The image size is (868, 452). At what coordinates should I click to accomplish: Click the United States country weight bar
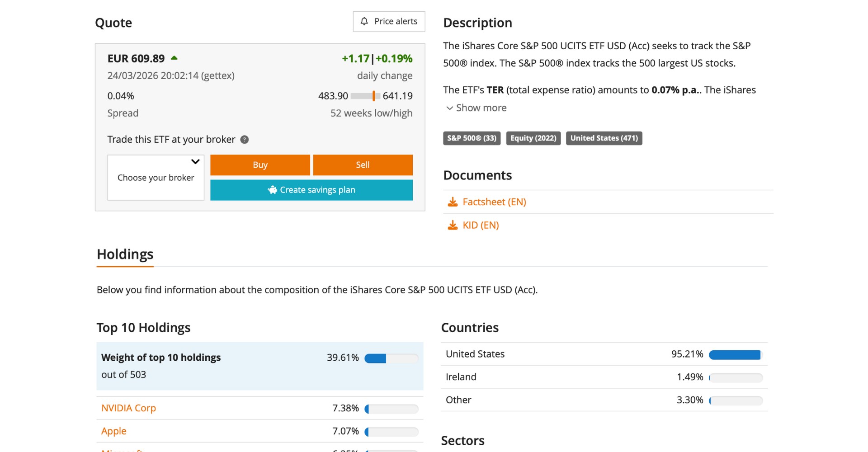pos(736,355)
